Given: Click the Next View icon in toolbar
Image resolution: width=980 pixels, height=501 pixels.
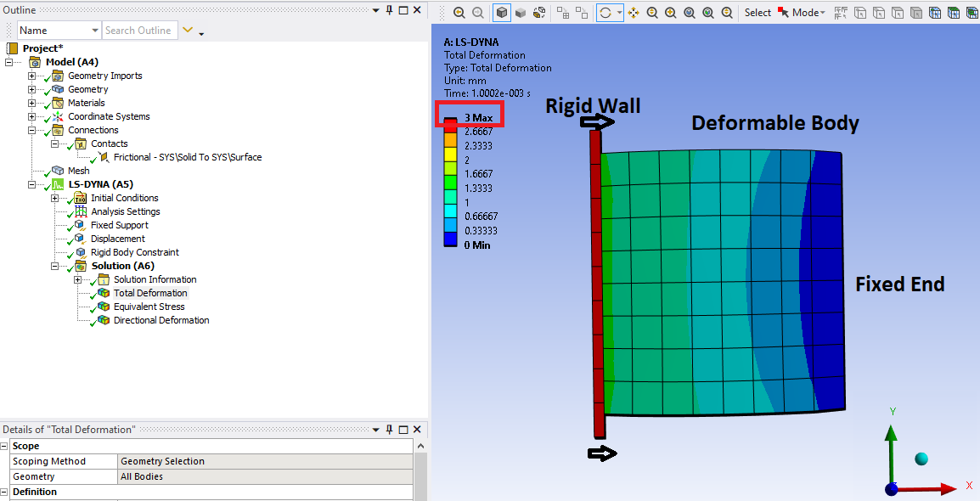Looking at the screenshot, I should tap(477, 13).
